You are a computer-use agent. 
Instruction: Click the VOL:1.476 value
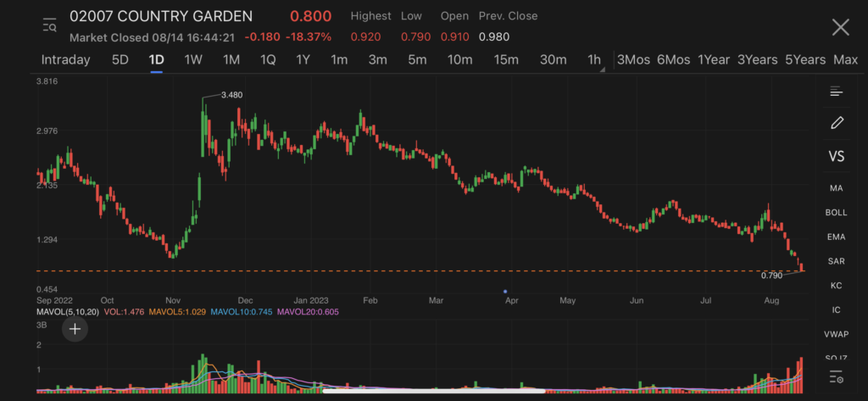click(x=124, y=312)
